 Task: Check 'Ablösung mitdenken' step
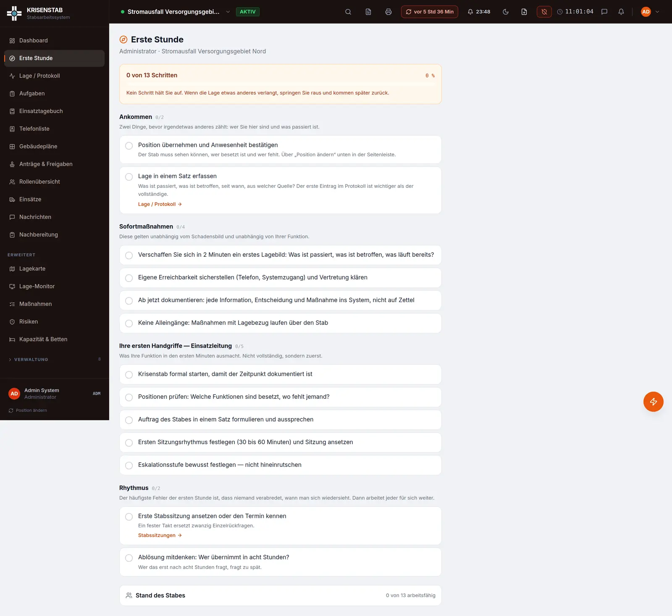(x=129, y=558)
